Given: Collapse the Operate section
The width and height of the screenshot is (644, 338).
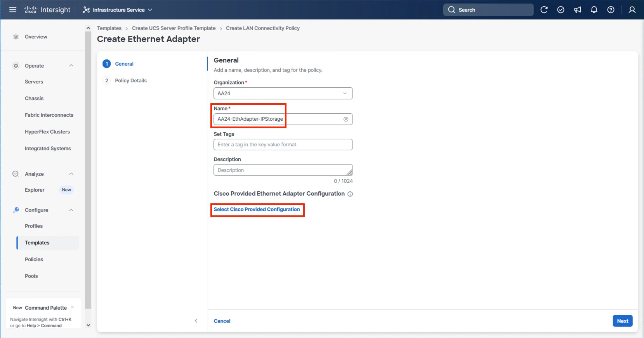Looking at the screenshot, I should [71, 66].
